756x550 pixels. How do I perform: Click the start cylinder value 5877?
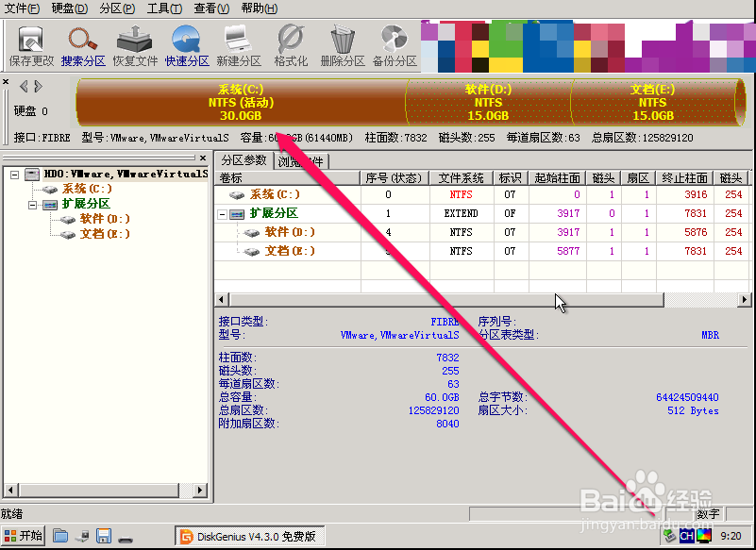pyautogui.click(x=568, y=251)
